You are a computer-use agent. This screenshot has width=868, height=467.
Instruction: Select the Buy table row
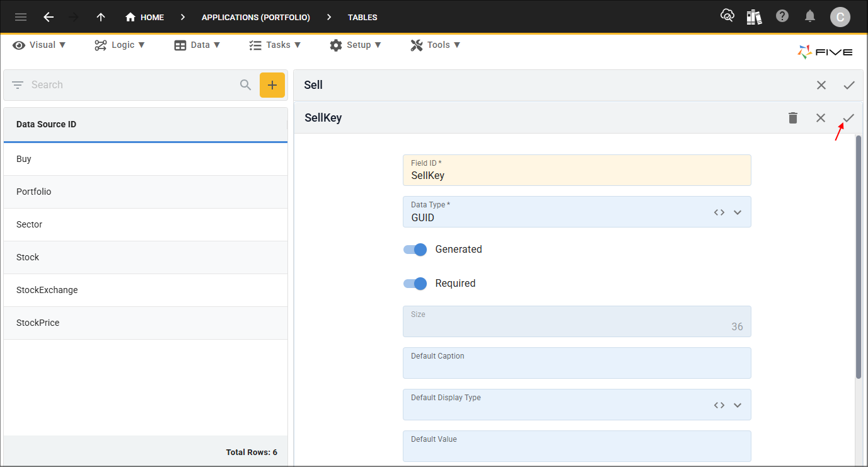146,159
